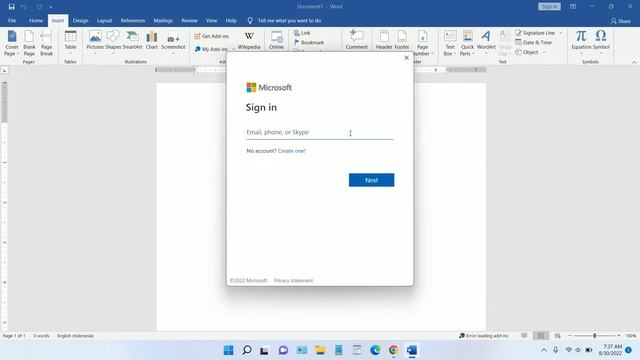
Task: Open Ribbon Display Options
Action: pos(573,7)
